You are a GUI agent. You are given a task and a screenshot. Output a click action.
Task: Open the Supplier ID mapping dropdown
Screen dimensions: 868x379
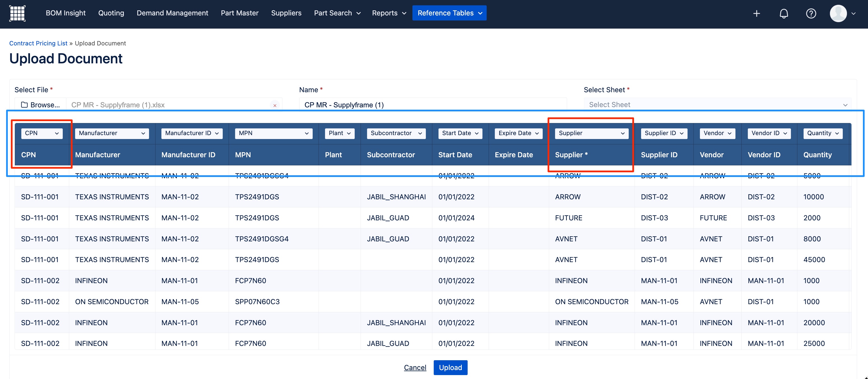[664, 133]
